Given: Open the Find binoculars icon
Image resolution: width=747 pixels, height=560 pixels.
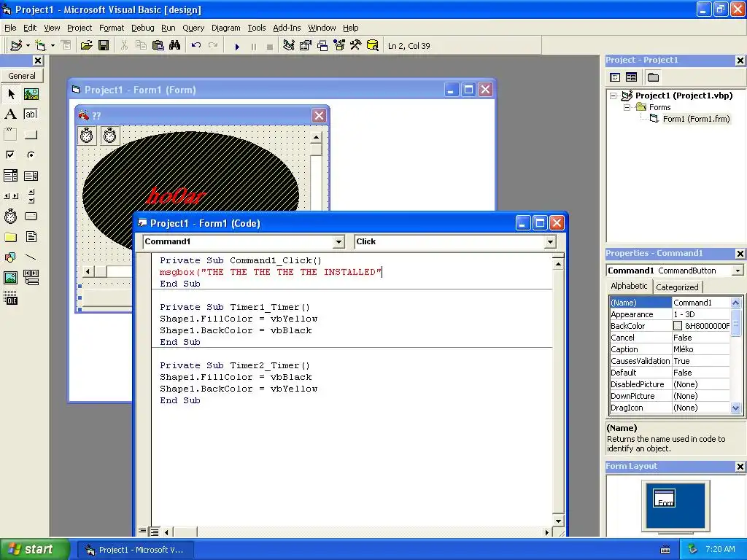Looking at the screenshot, I should [175, 45].
